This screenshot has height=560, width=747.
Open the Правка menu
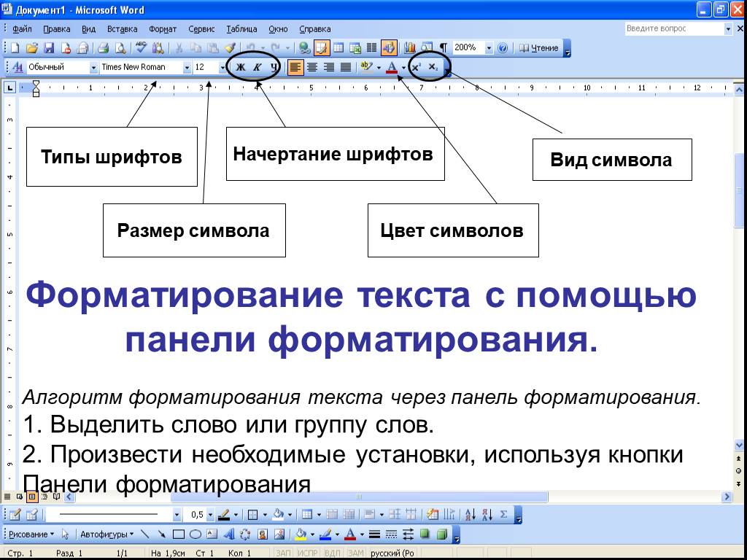tap(57, 29)
